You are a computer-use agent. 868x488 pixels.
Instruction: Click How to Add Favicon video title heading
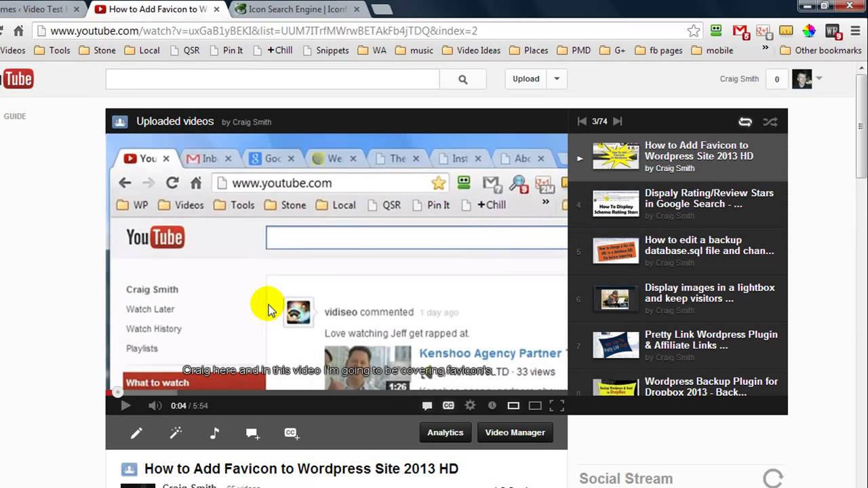301,468
